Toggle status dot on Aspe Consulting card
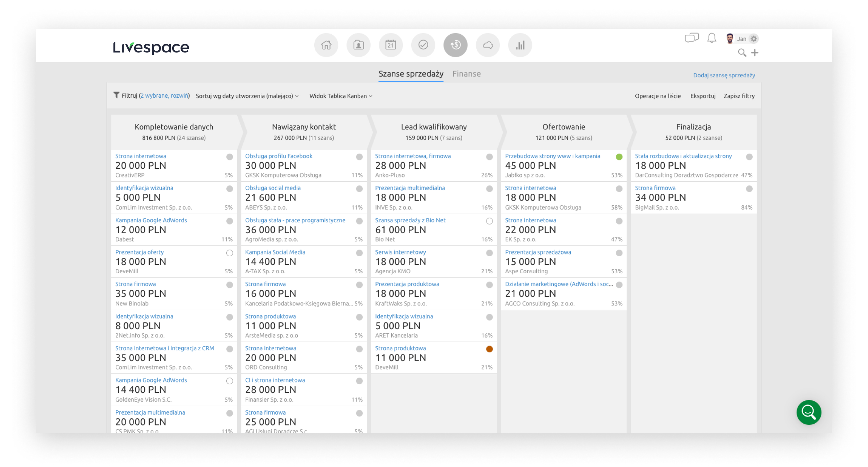 [619, 253]
